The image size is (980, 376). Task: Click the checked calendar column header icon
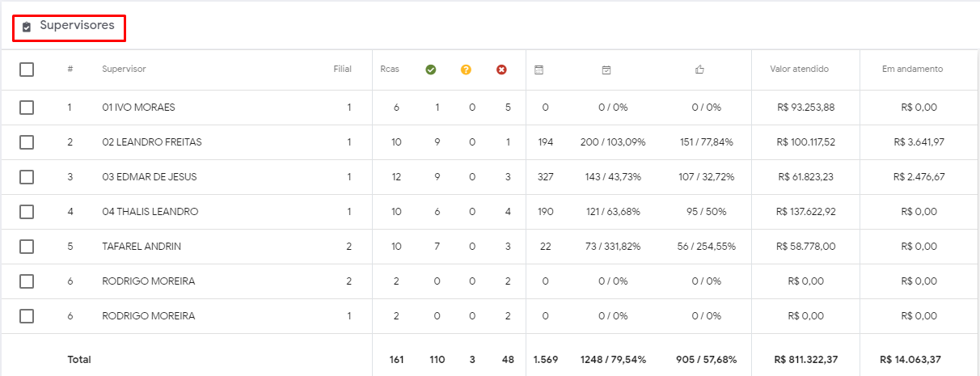pos(606,70)
